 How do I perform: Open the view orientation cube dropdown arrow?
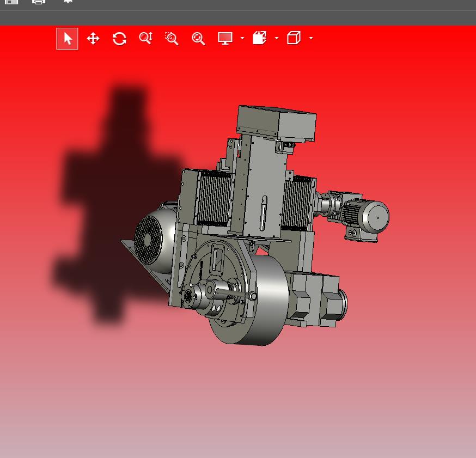(311, 38)
